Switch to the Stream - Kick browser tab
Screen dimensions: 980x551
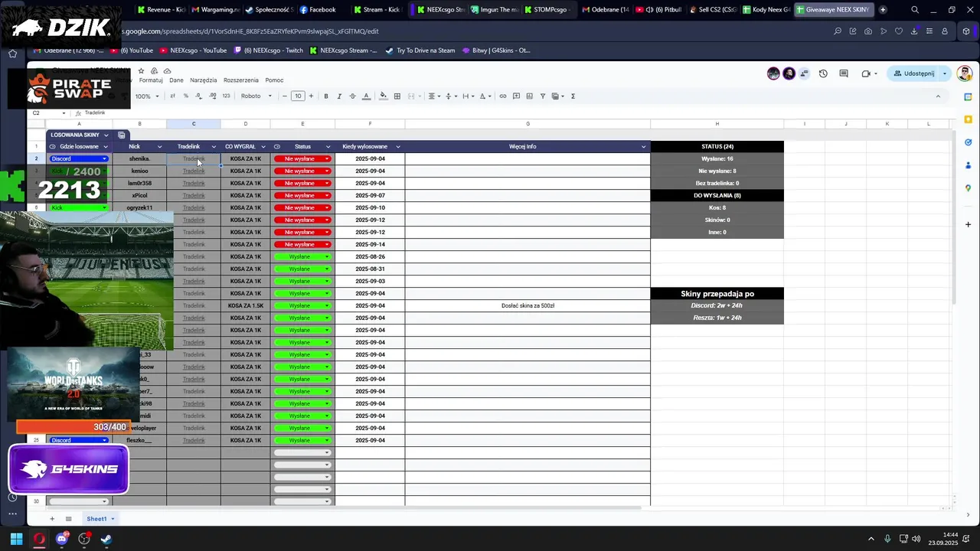(377, 10)
